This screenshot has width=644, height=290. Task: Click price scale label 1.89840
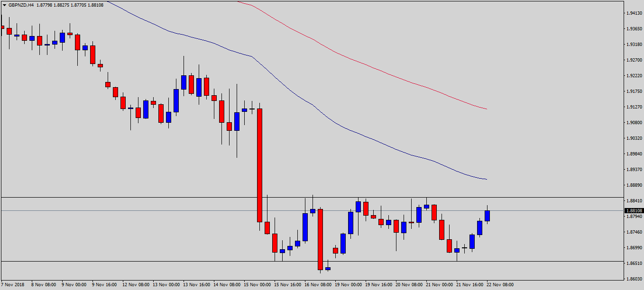634,154
